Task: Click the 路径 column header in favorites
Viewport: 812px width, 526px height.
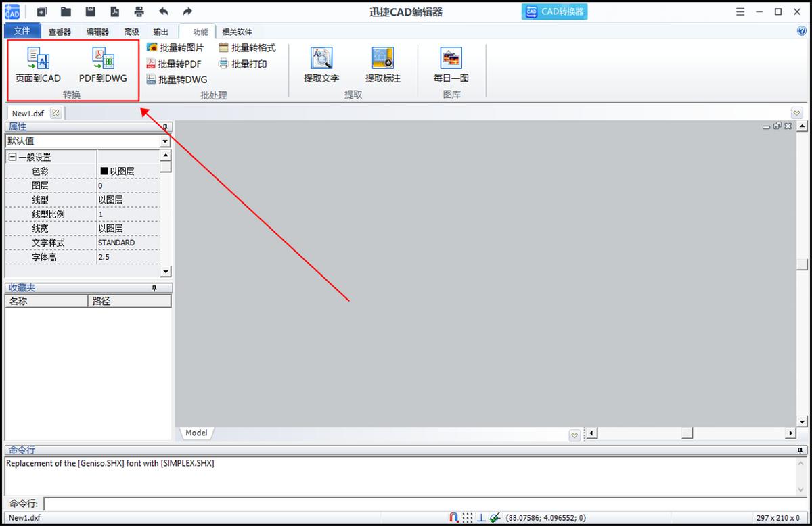Action: point(130,302)
